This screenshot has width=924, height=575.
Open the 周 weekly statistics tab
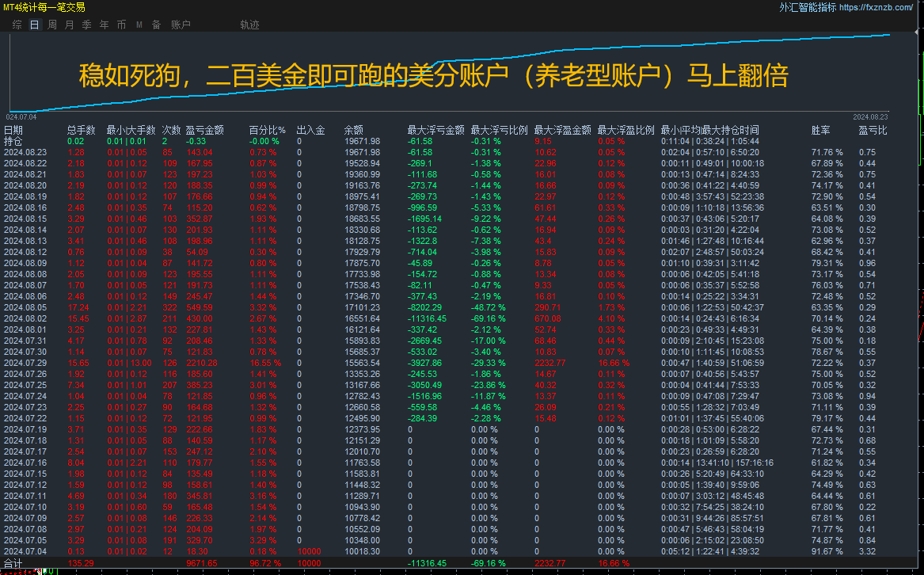coord(52,25)
